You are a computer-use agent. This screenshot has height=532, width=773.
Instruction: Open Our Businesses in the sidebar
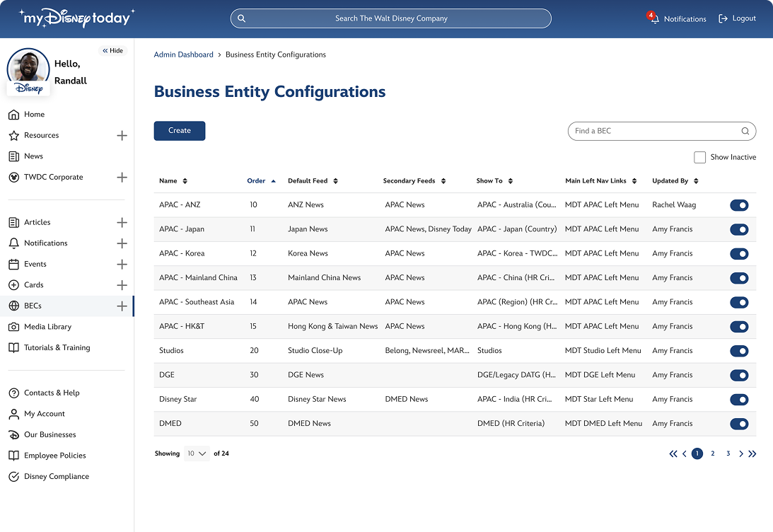pos(50,435)
